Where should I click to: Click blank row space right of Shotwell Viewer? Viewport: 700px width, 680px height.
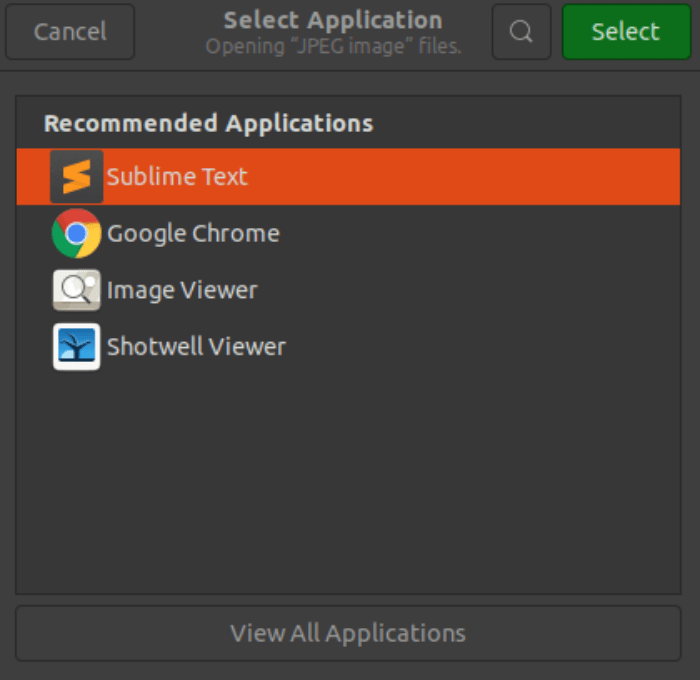pos(480,347)
